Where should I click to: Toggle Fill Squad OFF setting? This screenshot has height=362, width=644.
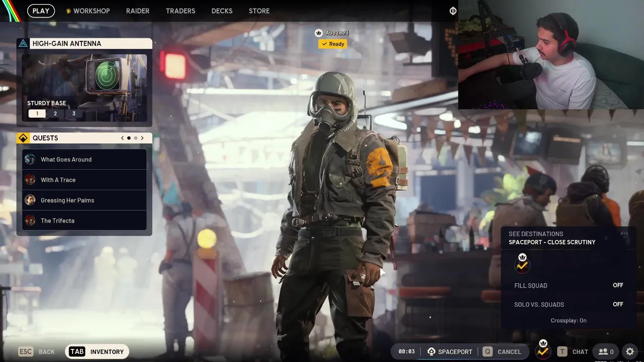(618, 285)
